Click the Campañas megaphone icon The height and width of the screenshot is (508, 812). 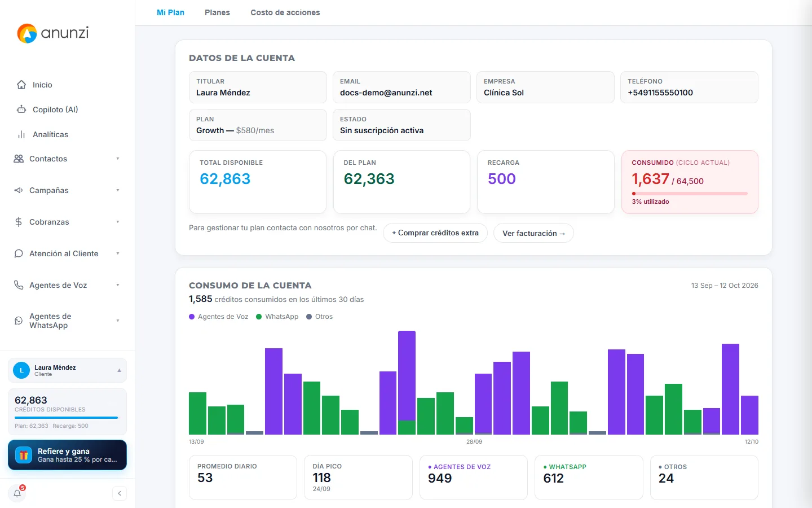tap(19, 190)
